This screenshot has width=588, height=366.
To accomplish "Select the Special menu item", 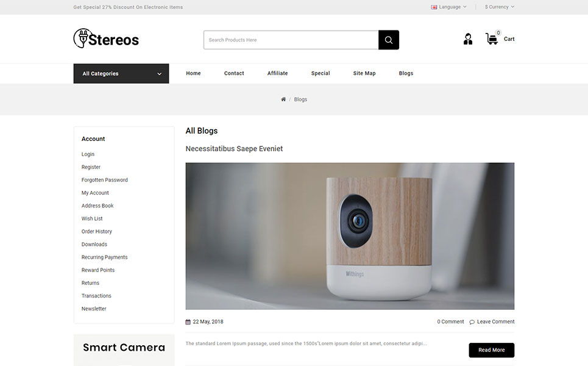I will coord(321,73).
